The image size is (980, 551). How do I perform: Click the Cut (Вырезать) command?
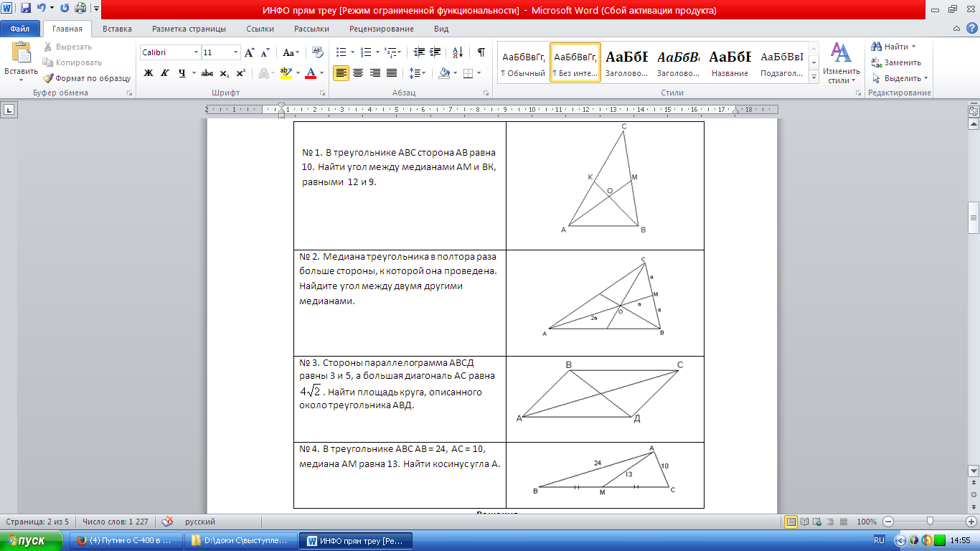[x=68, y=47]
